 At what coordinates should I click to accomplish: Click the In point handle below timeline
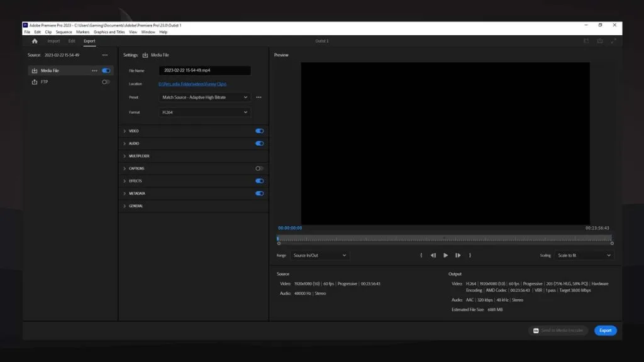coord(279,243)
